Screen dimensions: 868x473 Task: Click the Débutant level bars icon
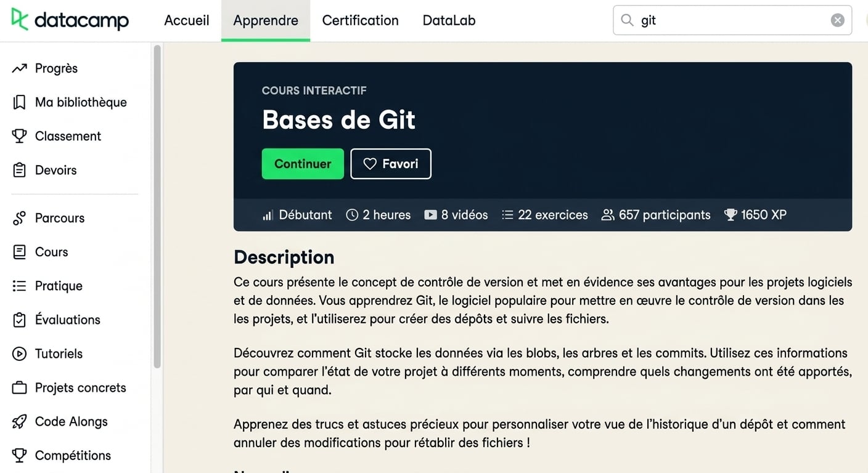point(268,215)
